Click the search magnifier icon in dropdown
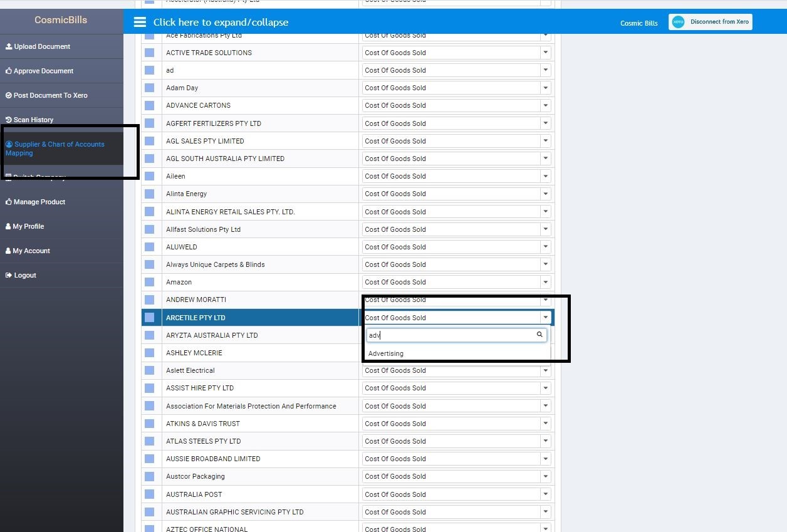The image size is (787, 532). point(539,335)
